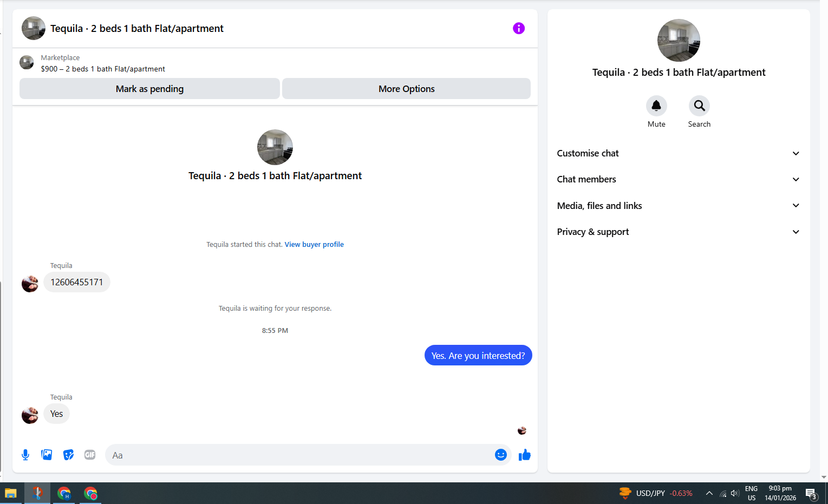Expand Chat members section
The width and height of the screenshot is (828, 504).
[679, 179]
